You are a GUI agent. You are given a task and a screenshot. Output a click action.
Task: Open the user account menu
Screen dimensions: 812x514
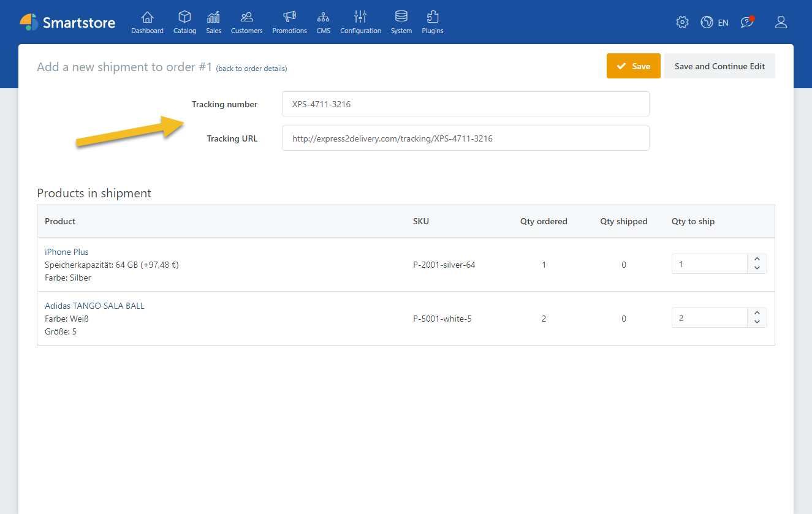click(781, 22)
